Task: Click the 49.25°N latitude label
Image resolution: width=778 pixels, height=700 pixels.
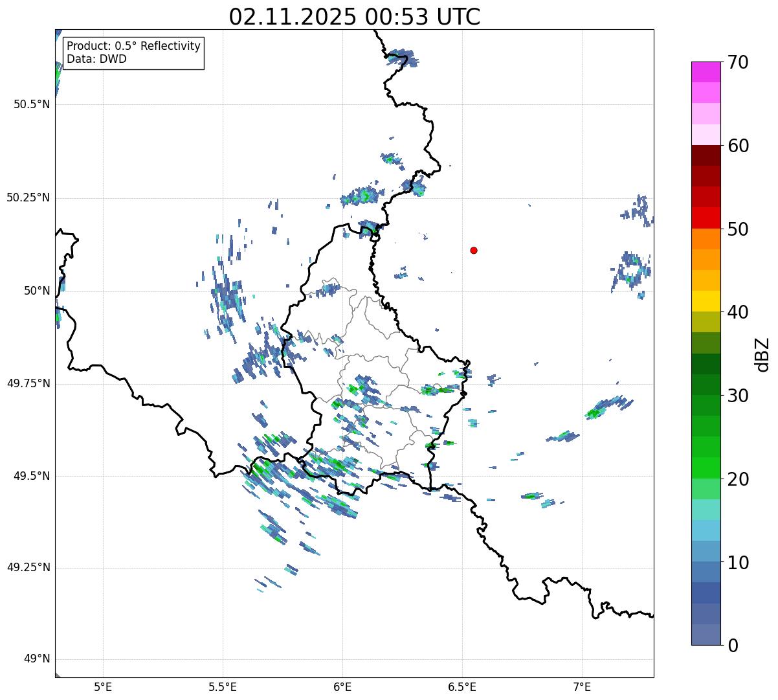Action: click(28, 567)
